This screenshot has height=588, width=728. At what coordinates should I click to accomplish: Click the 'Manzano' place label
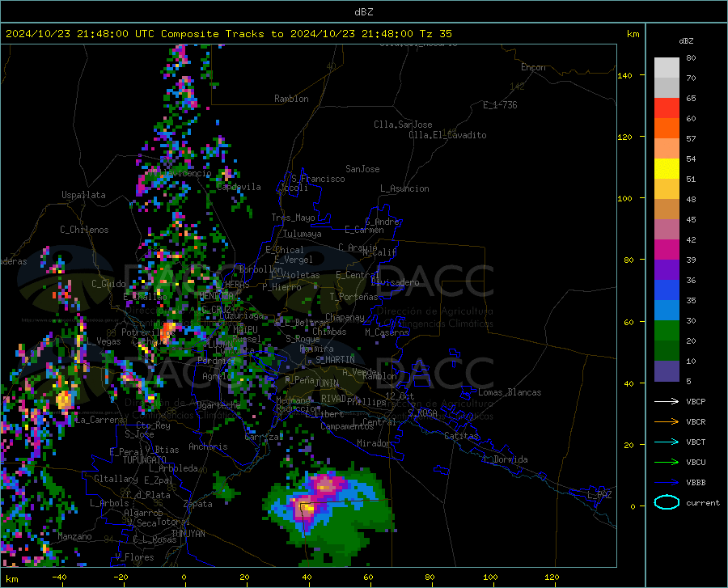pos(74,536)
